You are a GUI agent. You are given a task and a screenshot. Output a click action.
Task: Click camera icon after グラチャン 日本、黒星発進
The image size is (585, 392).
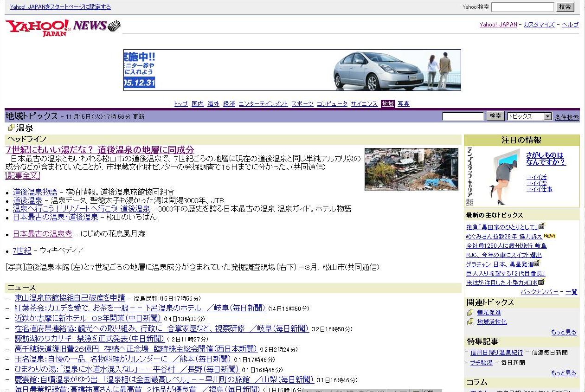[537, 263]
